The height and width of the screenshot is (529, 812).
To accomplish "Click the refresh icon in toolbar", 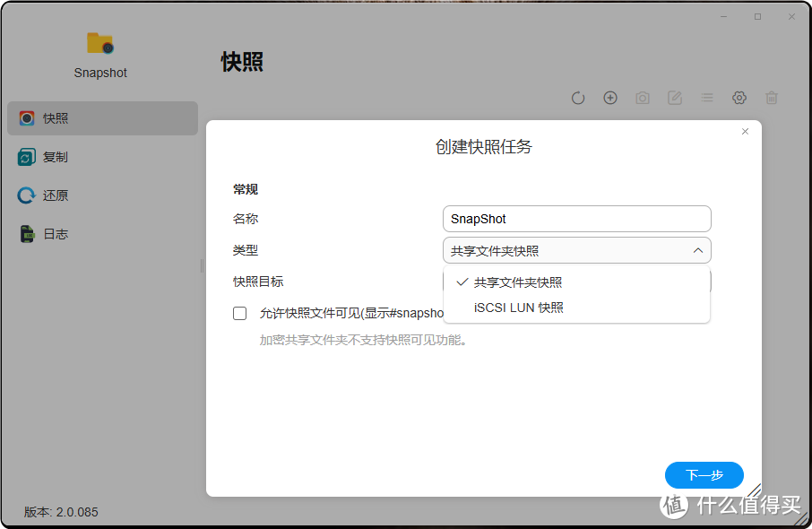I will 578,98.
